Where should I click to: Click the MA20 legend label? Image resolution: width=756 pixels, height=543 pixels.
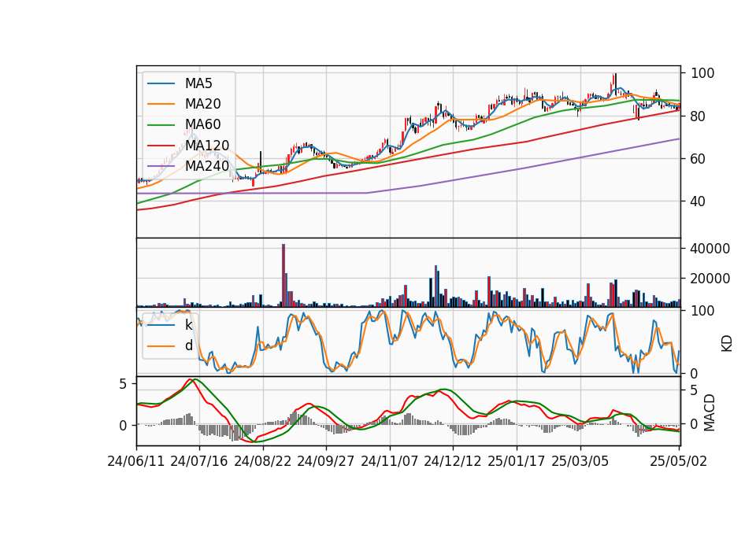click(202, 104)
